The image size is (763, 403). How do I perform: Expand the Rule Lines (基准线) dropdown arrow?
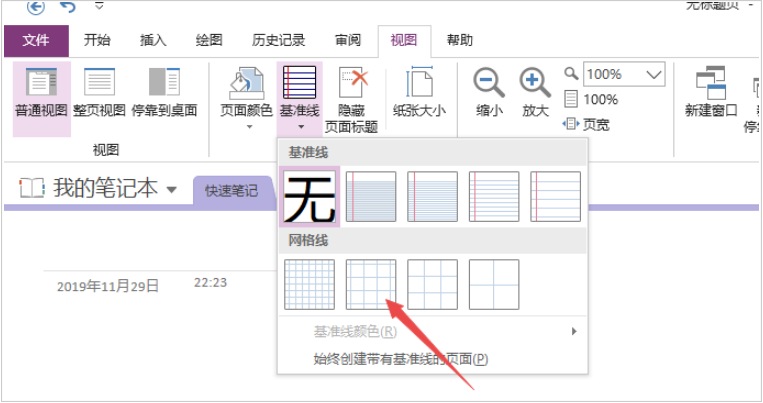click(x=299, y=128)
